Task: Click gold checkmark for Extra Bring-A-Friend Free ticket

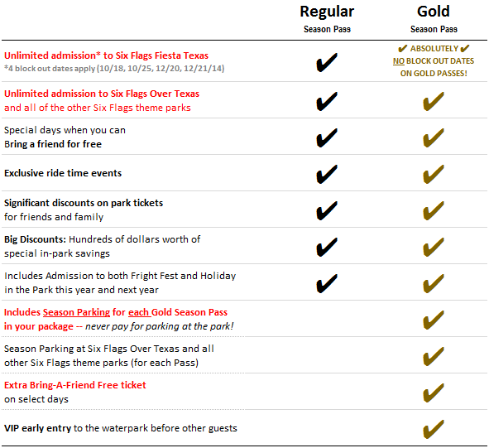Action: (x=434, y=393)
